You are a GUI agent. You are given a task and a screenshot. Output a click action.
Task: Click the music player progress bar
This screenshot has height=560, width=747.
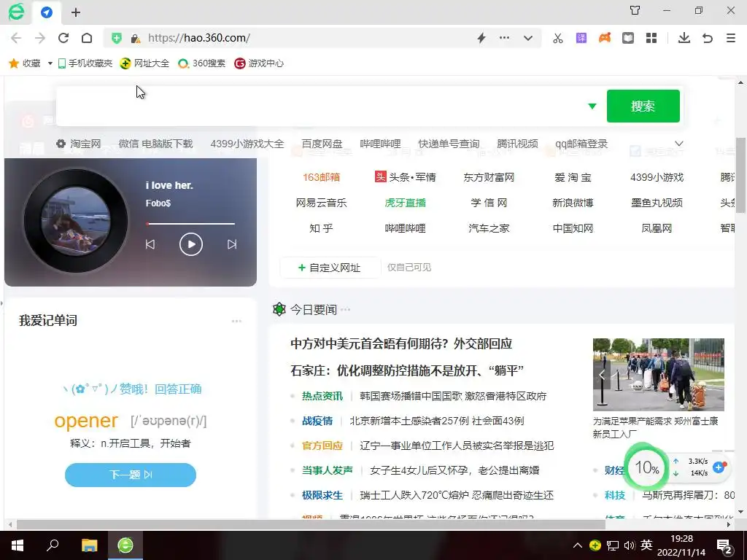click(x=190, y=223)
